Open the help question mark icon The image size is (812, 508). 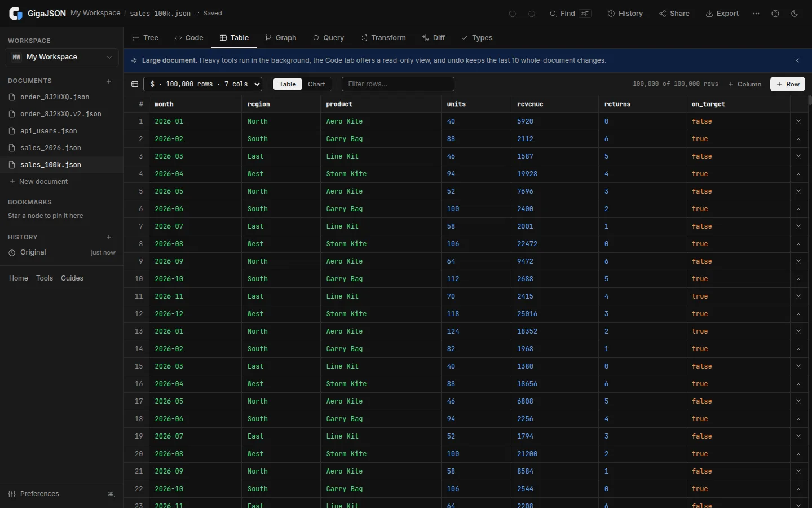point(775,14)
